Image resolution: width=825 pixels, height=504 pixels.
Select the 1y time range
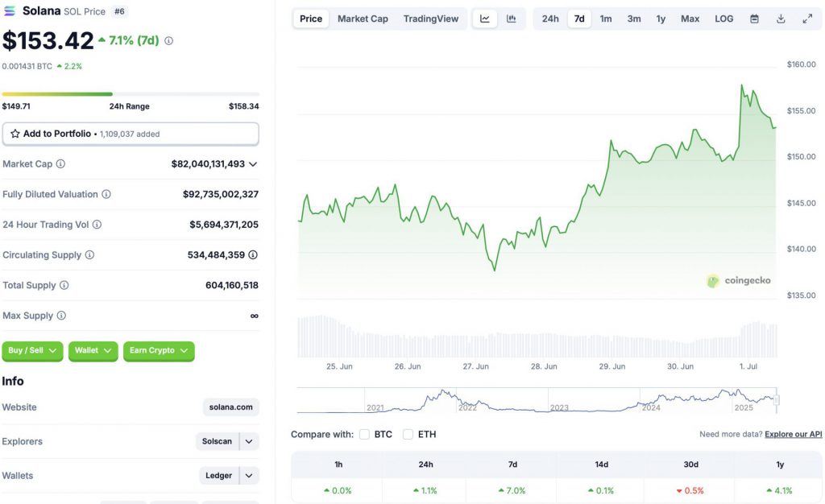(x=661, y=19)
